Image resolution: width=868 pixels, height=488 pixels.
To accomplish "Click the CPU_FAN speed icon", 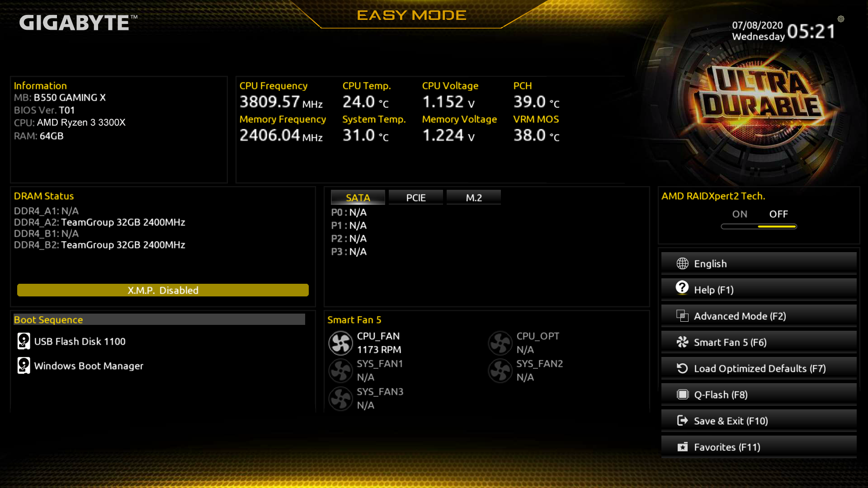I will pos(340,343).
